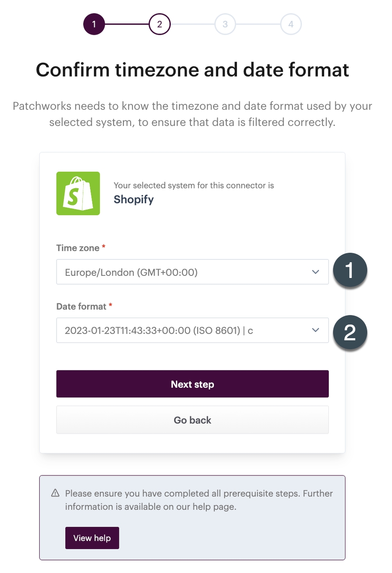This screenshot has height=573, width=392.
Task: Jump to step 4 in the progress indicator
Action: coord(291,24)
